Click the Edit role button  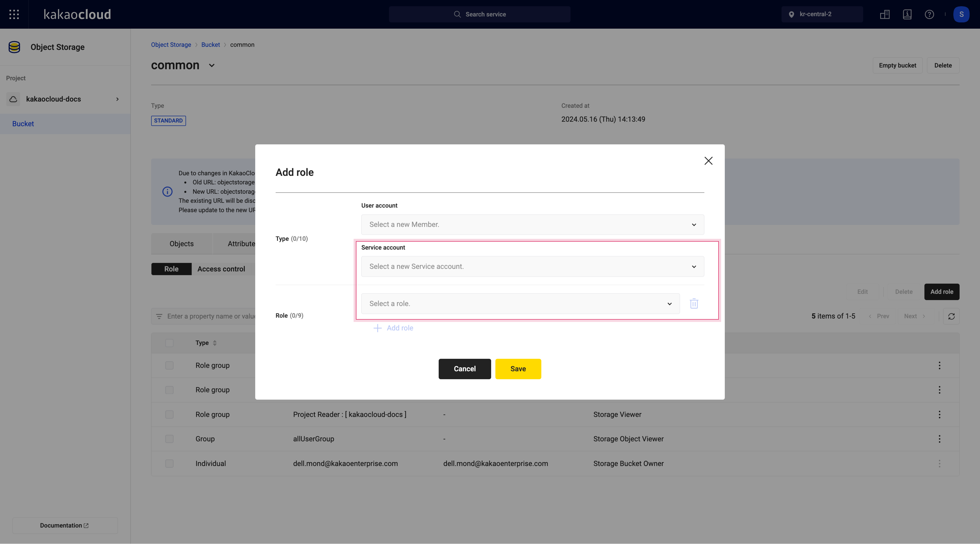pyautogui.click(x=862, y=292)
